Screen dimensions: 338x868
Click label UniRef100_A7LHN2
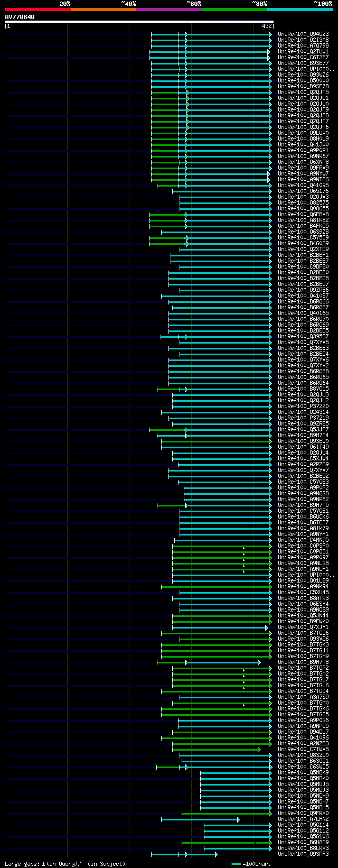click(x=303, y=819)
